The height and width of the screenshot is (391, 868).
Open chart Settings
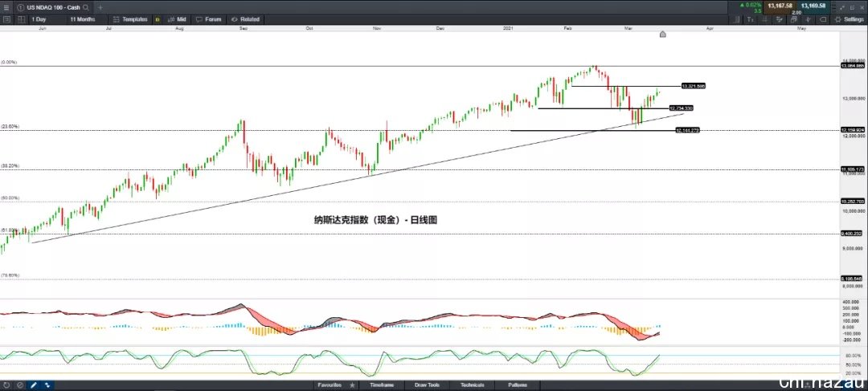click(x=850, y=19)
